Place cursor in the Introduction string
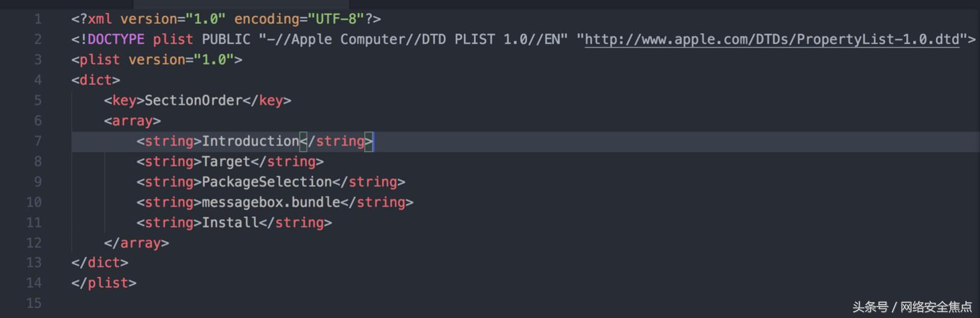 pos(250,142)
